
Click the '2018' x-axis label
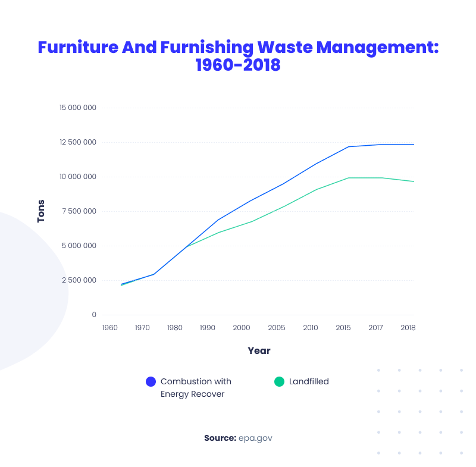pyautogui.click(x=408, y=328)
